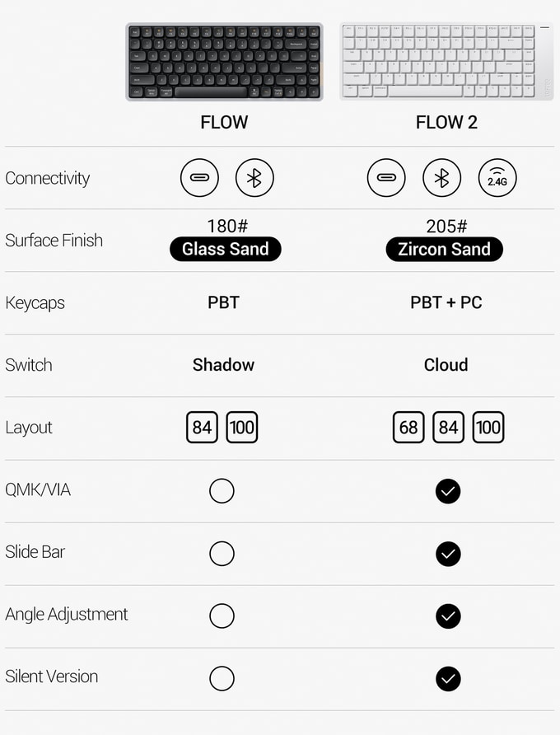Click the empty QMK/VIA circle for FLOW
The image size is (560, 735).
[x=222, y=491]
